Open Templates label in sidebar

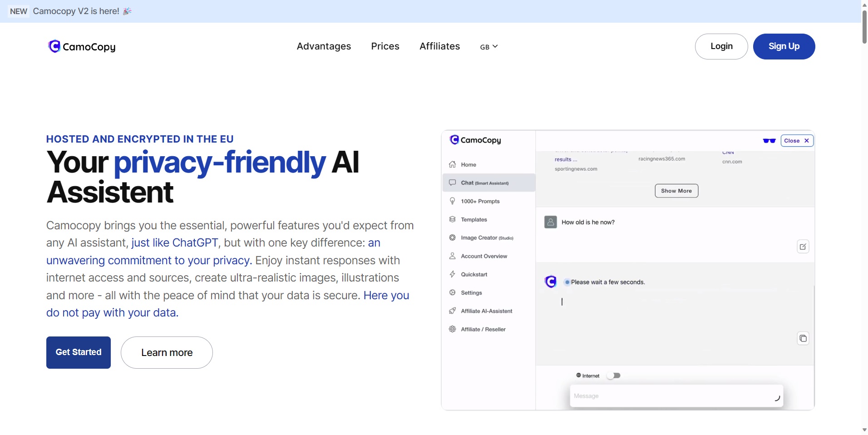point(474,220)
